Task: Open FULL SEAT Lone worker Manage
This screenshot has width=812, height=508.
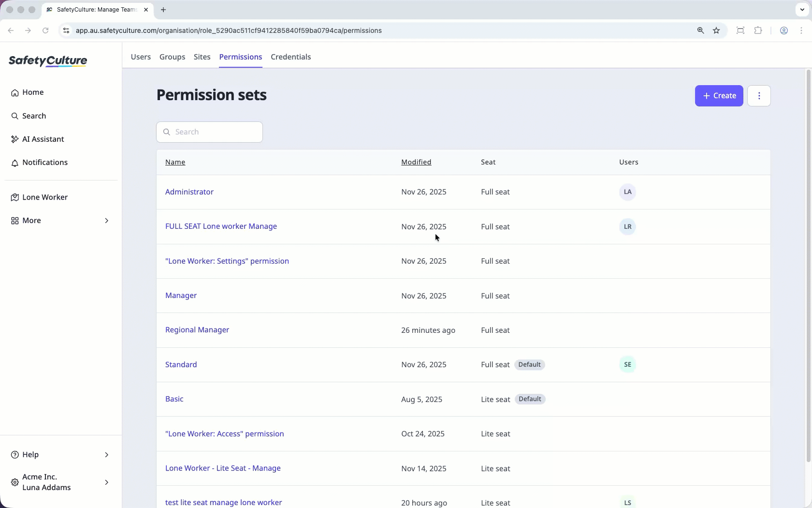Action: pyautogui.click(x=221, y=226)
